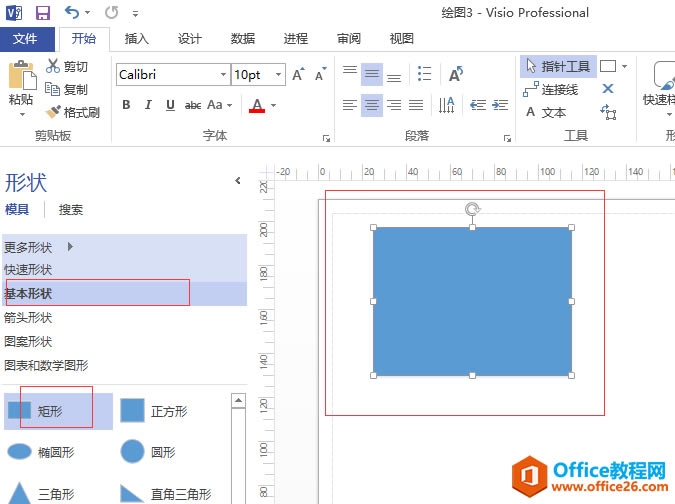Toggle Italic formatting

click(148, 105)
